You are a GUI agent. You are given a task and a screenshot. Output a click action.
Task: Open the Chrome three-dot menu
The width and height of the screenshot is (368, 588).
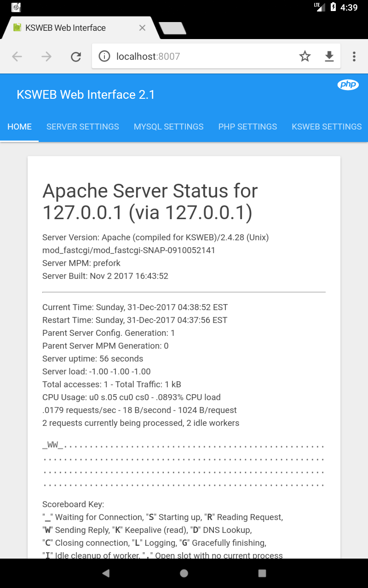coord(354,57)
